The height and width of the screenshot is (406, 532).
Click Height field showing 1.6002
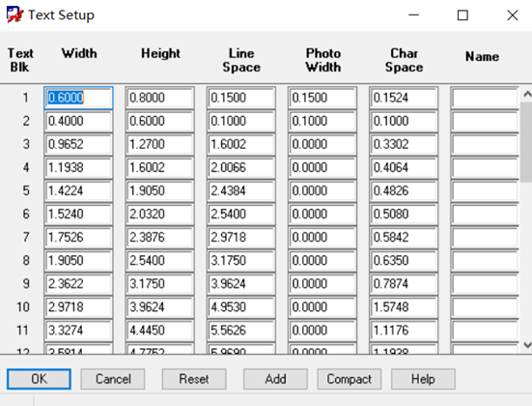click(x=160, y=168)
